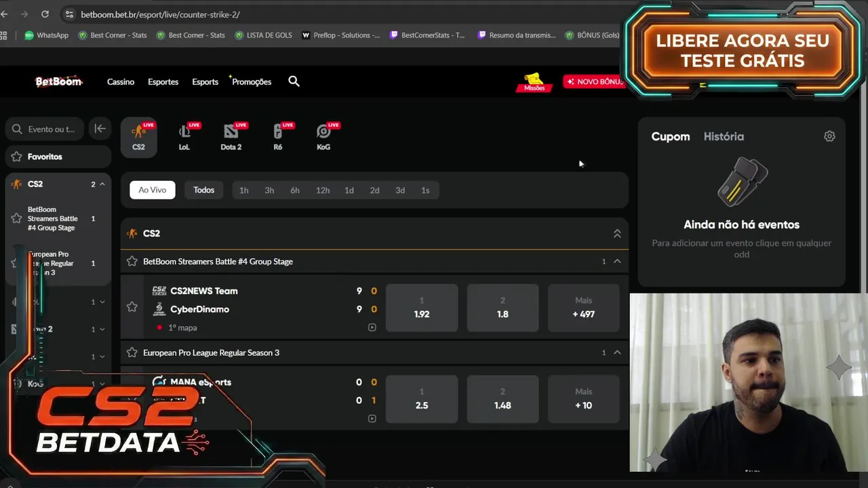The width and height of the screenshot is (868, 488).
Task: Star BetBoom Streamers Battle in sidebar
Action: tap(16, 218)
